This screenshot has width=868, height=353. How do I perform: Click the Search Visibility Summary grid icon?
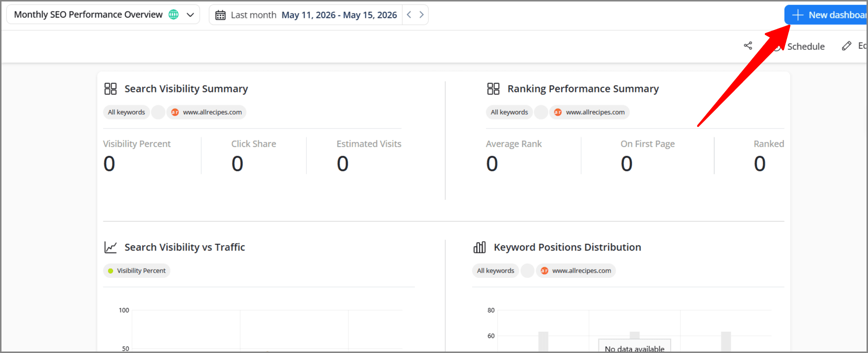click(111, 89)
